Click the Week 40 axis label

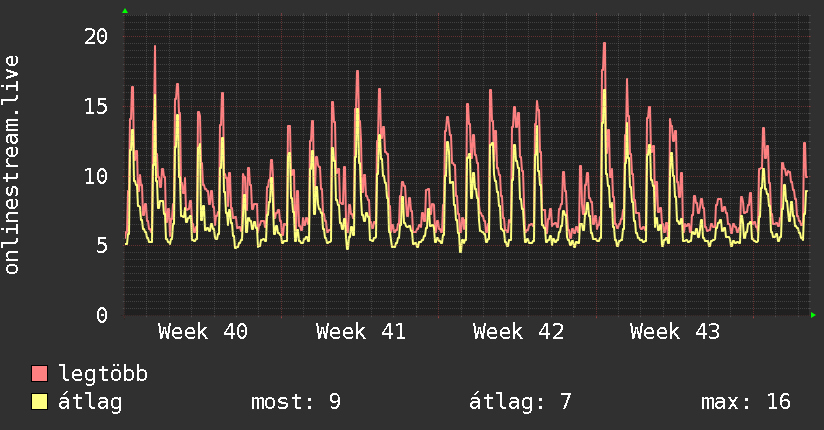point(203,332)
